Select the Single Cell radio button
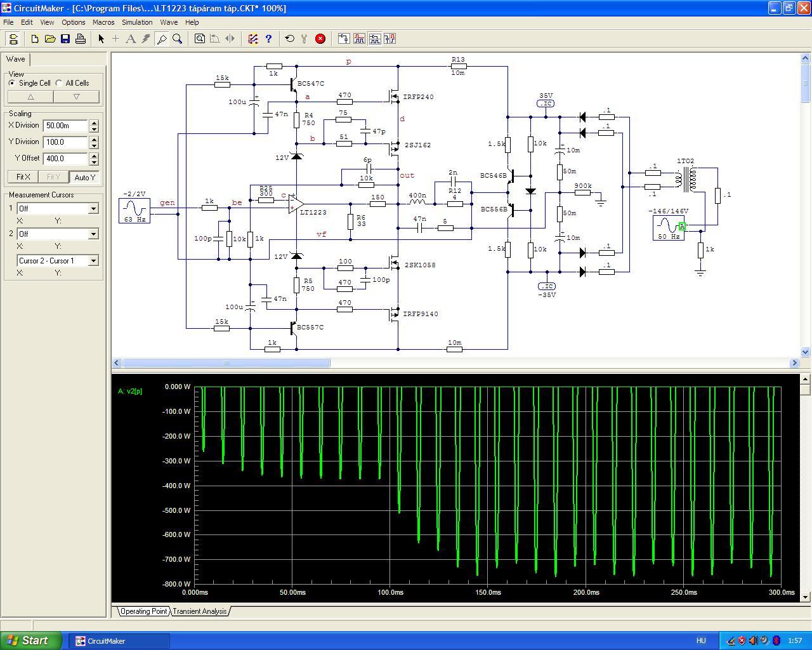Viewport: 812px width, 650px height. click(x=12, y=83)
